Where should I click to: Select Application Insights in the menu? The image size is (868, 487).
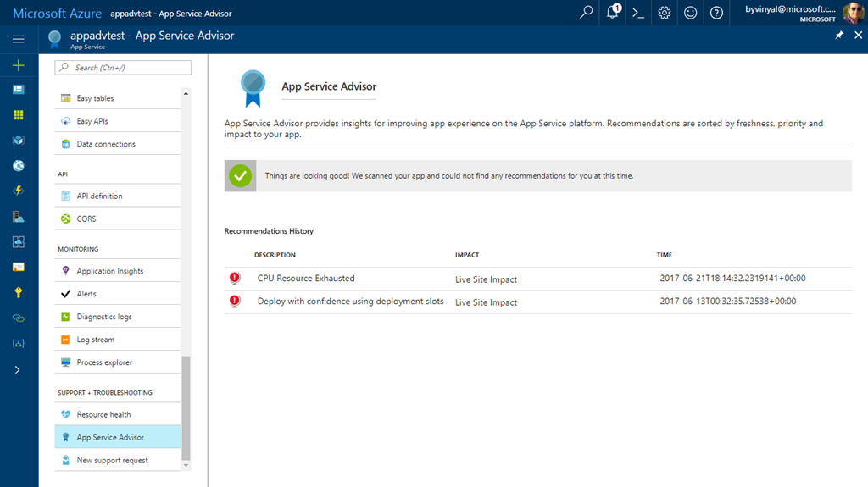(x=109, y=271)
